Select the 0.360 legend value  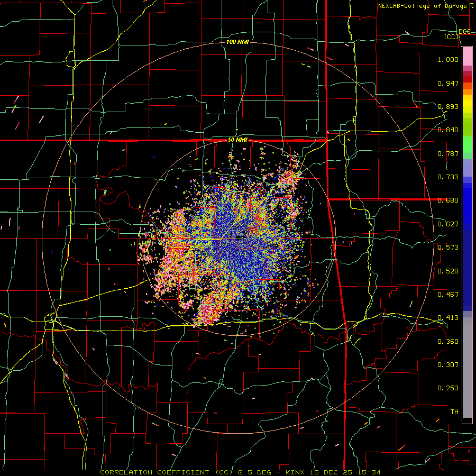pos(448,342)
